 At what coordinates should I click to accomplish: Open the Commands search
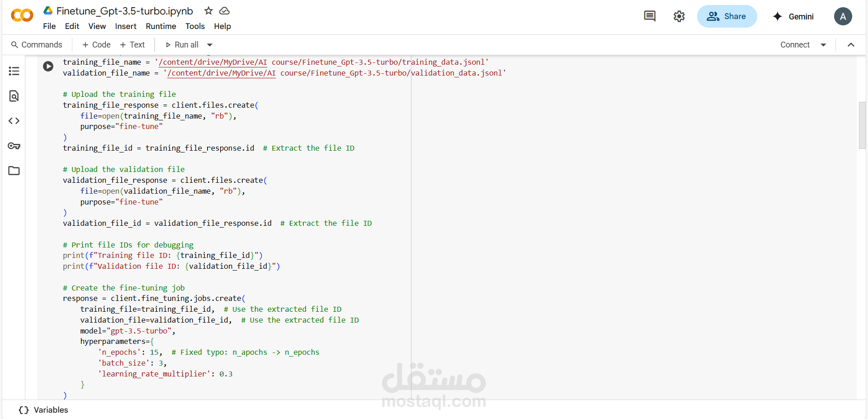[x=37, y=45]
